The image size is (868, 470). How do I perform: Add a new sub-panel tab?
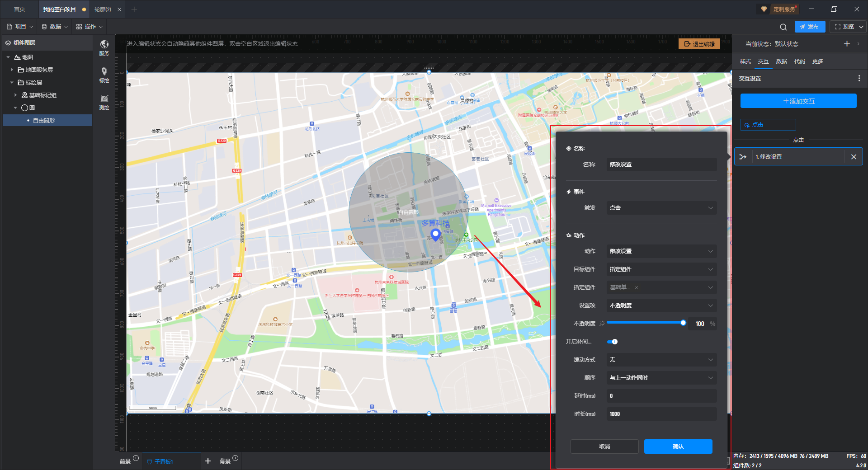click(x=208, y=461)
